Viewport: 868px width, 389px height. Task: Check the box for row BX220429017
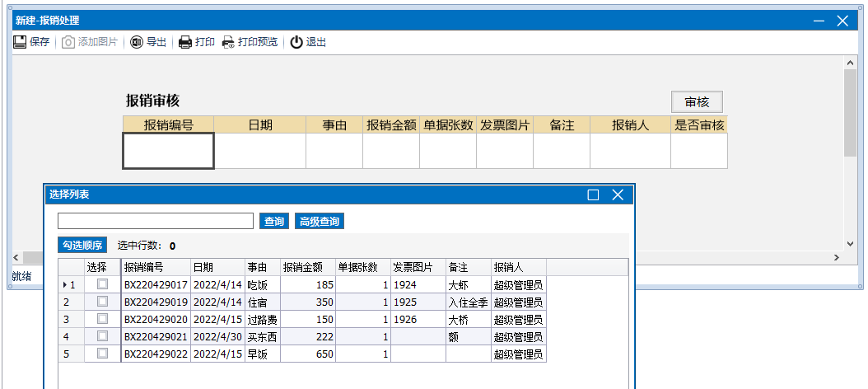coord(102,284)
